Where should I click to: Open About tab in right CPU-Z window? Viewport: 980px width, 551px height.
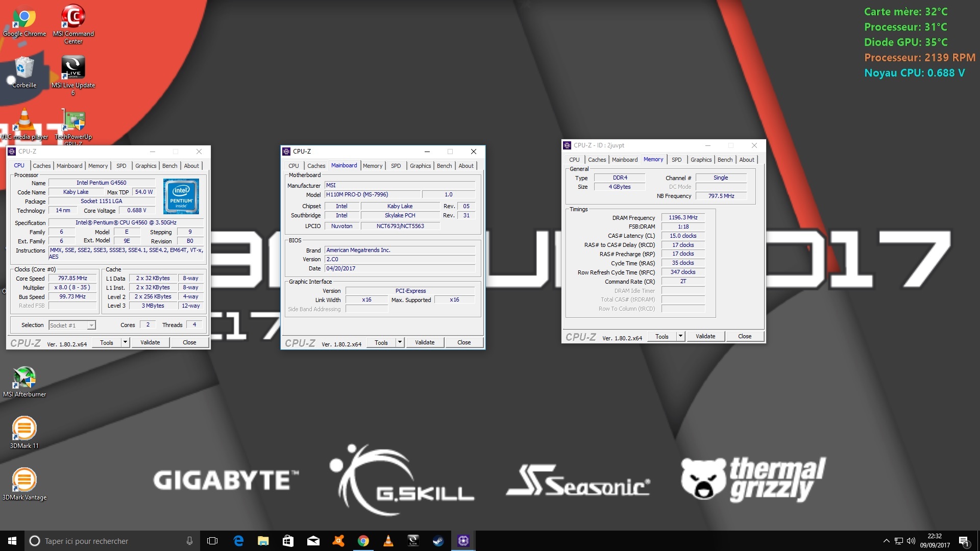point(747,160)
